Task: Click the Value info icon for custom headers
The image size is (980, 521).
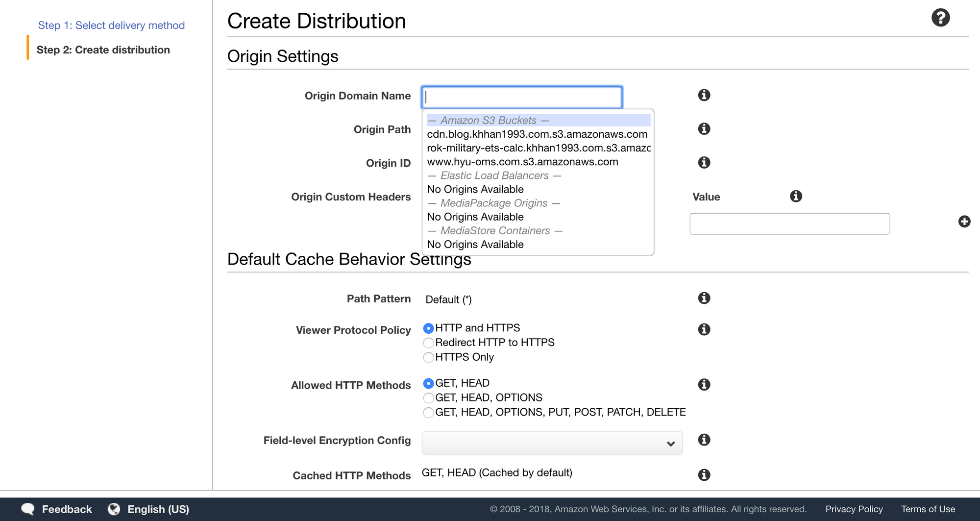Action: [796, 196]
